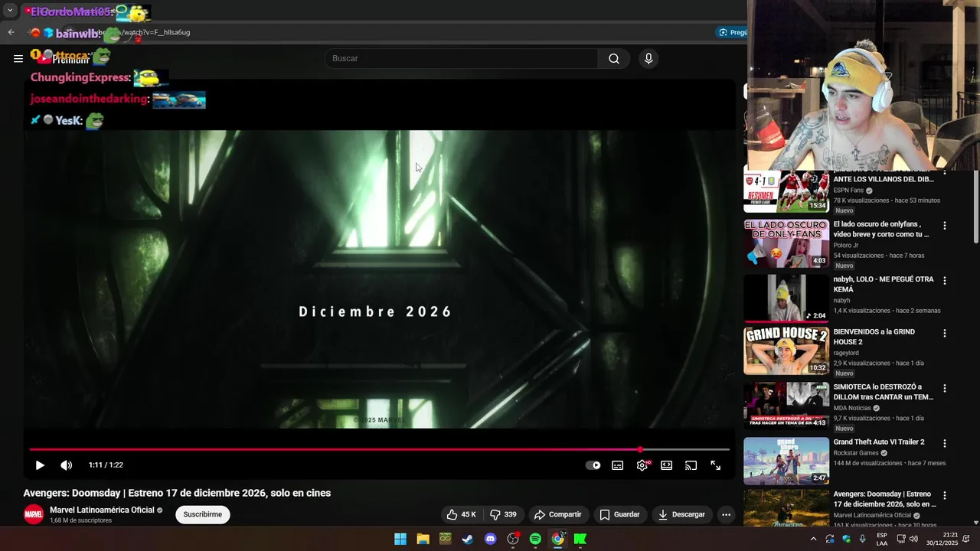Open El lado oscuro de onlyfans thumbnail
Screen dimensions: 980x551
tap(786, 243)
